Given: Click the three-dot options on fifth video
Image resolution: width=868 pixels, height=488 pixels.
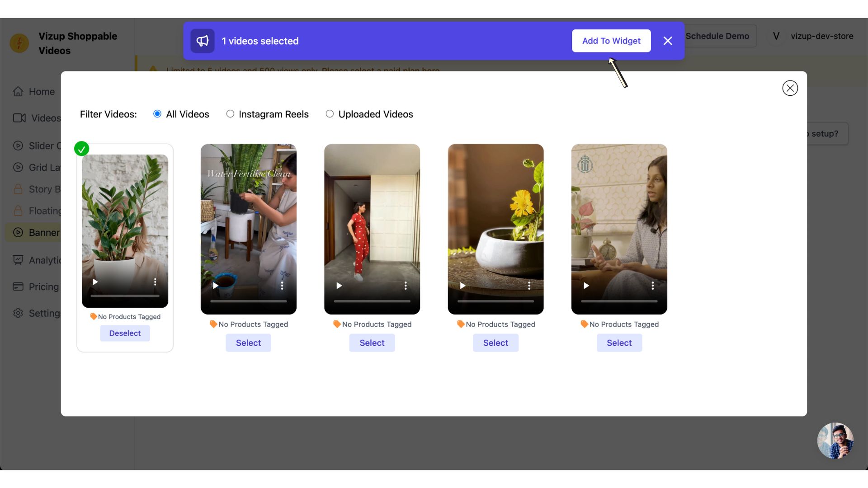Looking at the screenshot, I should (652, 286).
